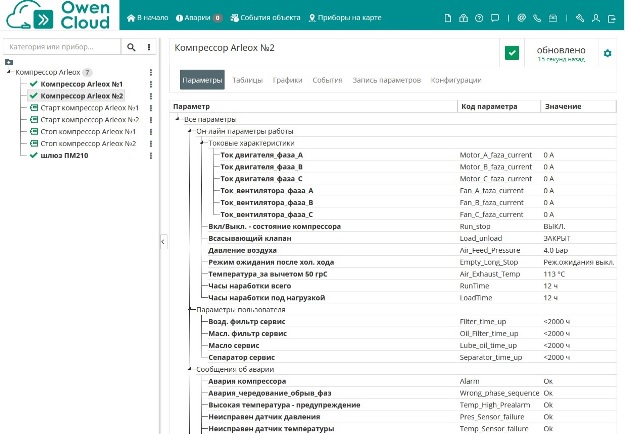This screenshot has height=434, width=631.
Task: Click the logout door icon
Action: [x=612, y=18]
